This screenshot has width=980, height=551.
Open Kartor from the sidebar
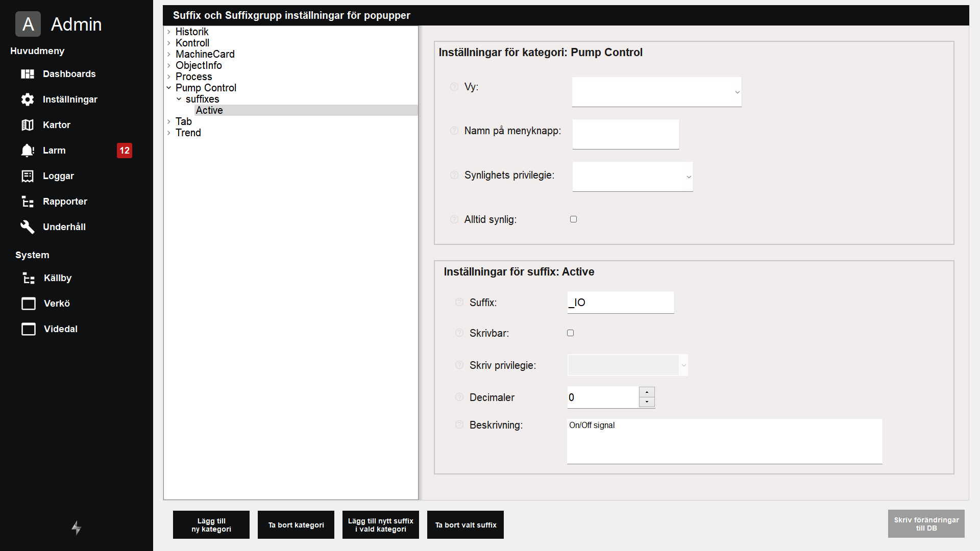pyautogui.click(x=56, y=125)
